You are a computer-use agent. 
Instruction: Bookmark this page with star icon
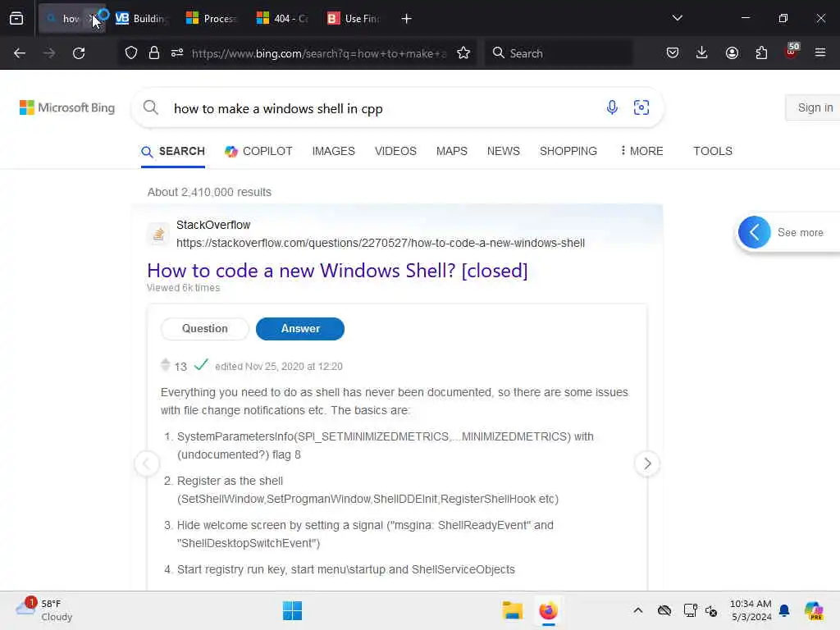(463, 53)
